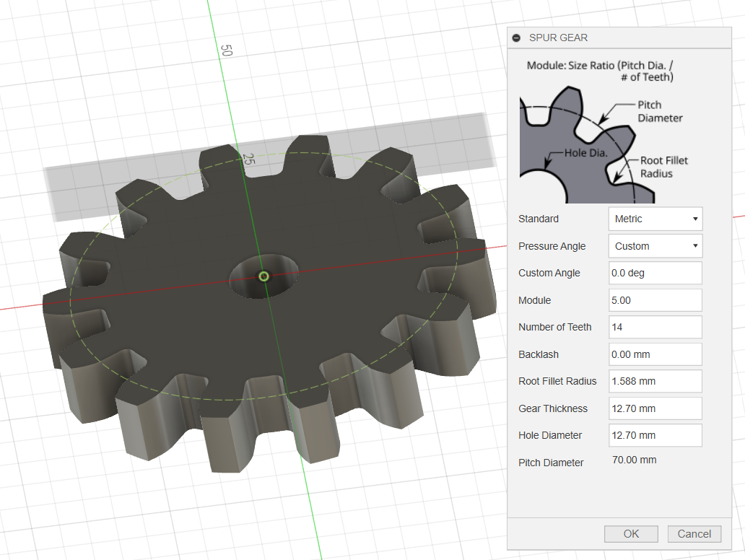Screen dimensions: 745x560
Task: Click the 50 grid axis label
Action: tap(226, 51)
